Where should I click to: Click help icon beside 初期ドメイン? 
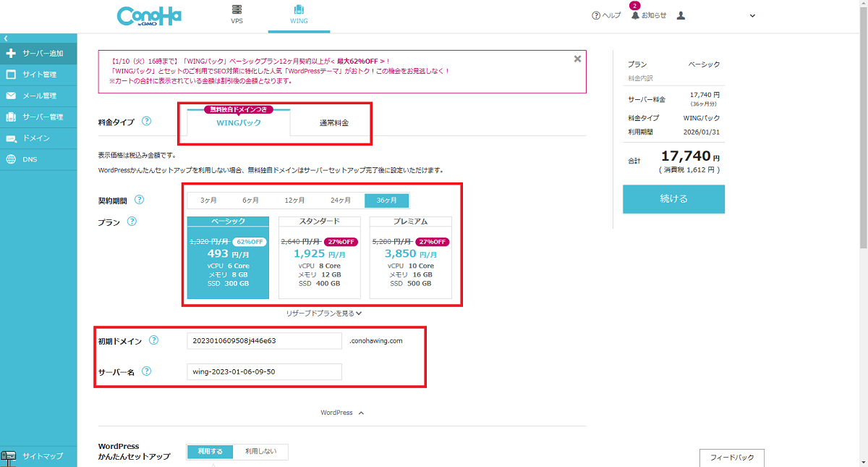click(x=153, y=340)
